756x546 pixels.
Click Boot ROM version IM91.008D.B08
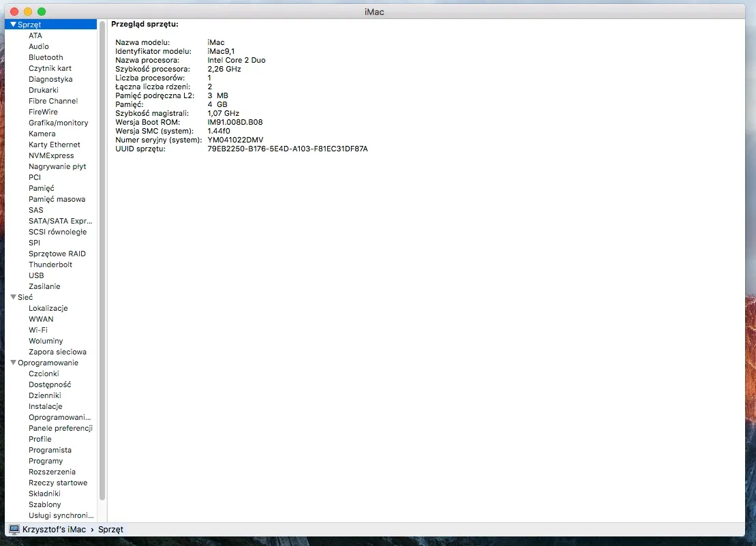tap(235, 123)
